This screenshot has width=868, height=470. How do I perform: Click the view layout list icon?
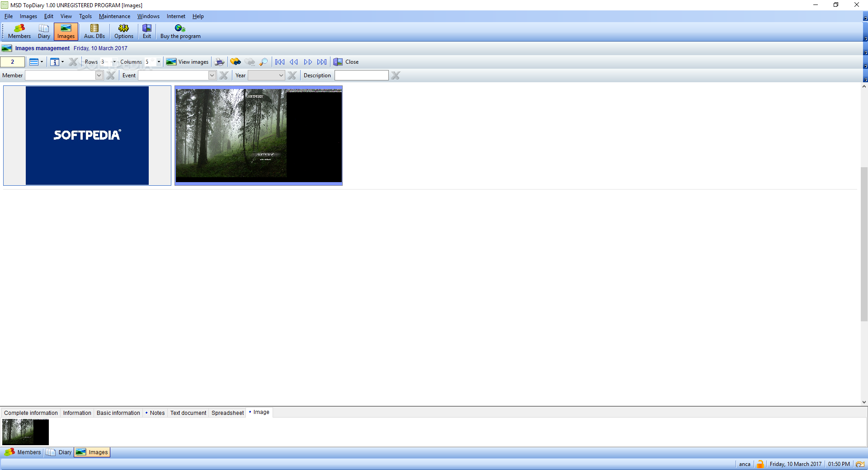pos(34,62)
